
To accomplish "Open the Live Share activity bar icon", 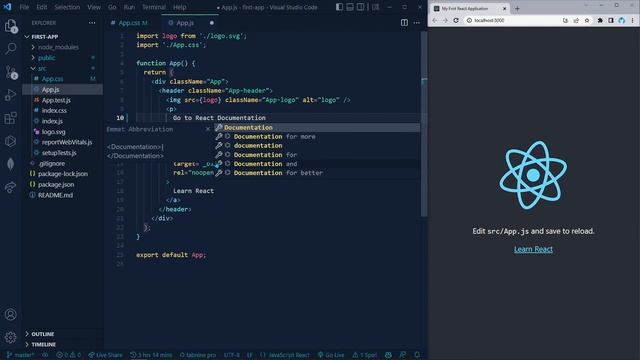I will (x=11, y=187).
